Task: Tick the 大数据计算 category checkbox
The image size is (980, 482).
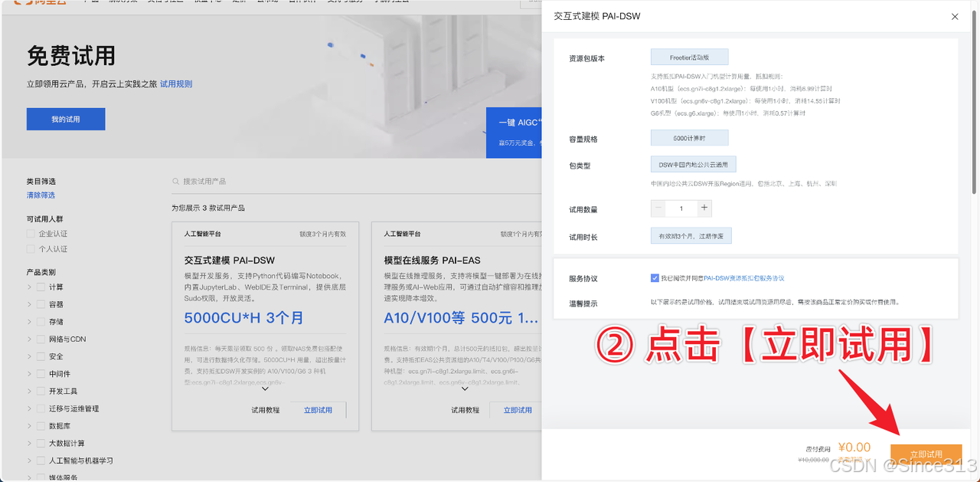Action: 41,443
